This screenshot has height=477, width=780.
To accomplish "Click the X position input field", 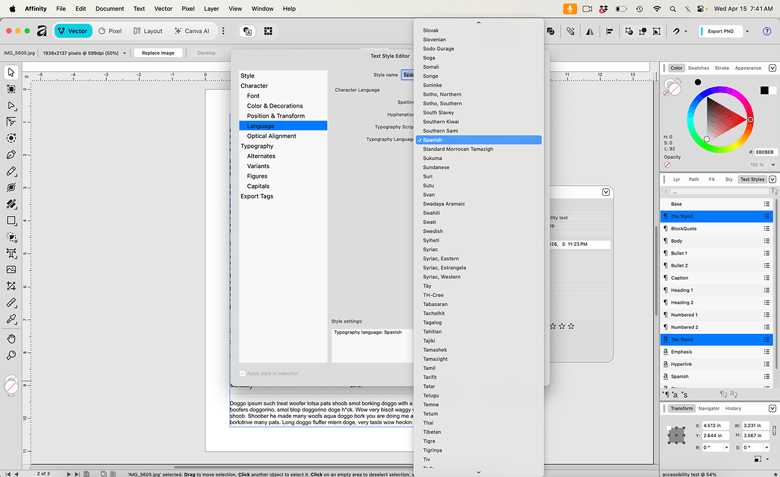I will click(716, 425).
